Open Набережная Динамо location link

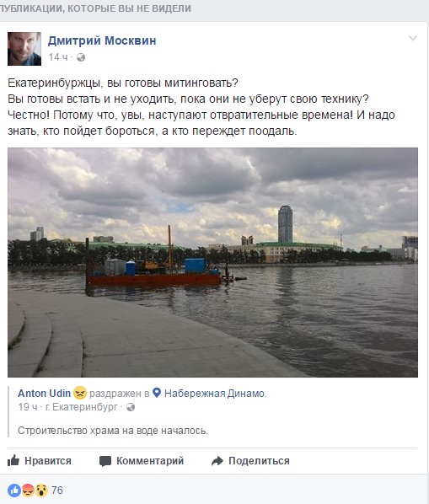click(215, 394)
